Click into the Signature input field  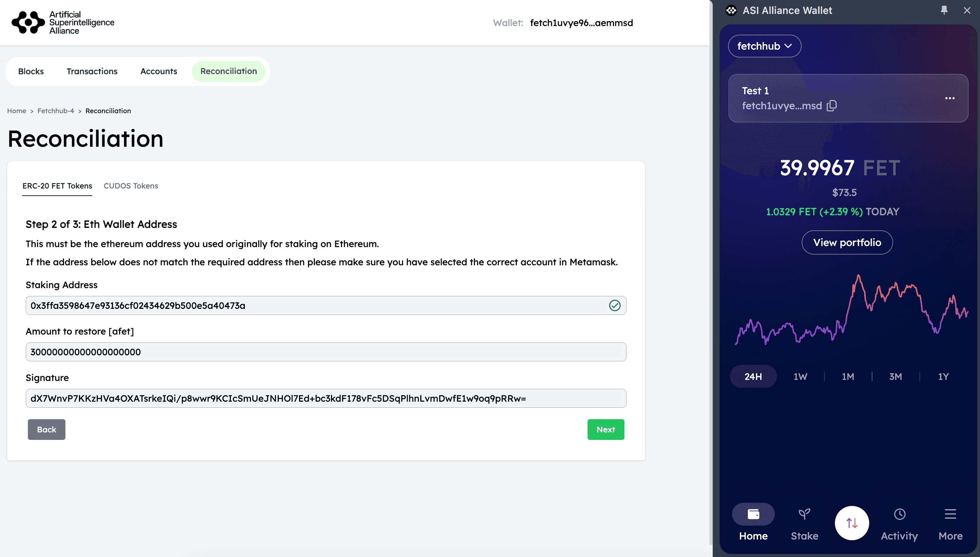325,398
